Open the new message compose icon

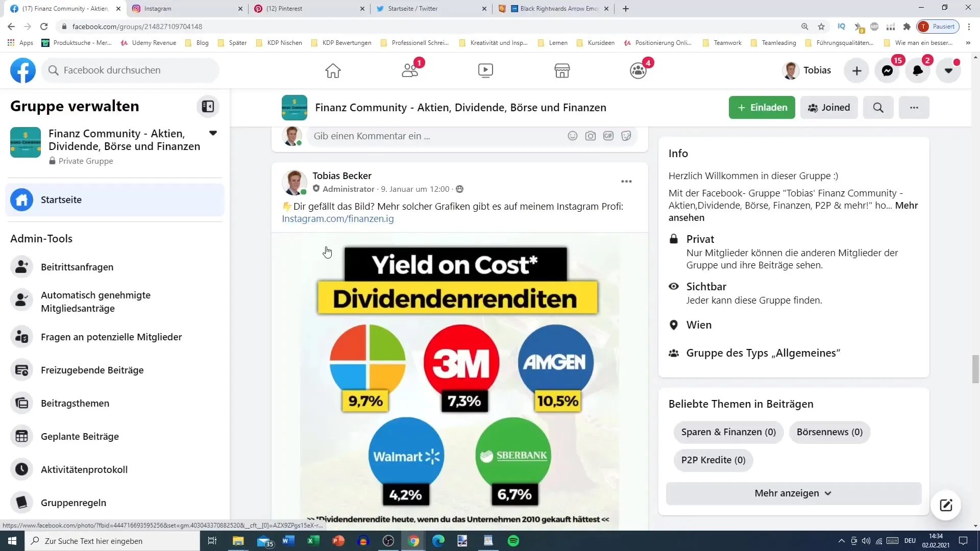pyautogui.click(x=946, y=505)
